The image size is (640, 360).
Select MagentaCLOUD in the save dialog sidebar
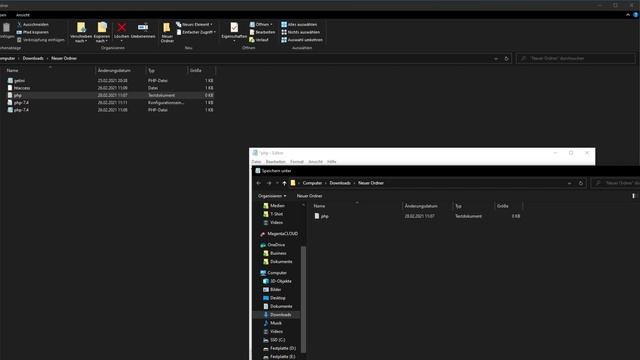coord(282,234)
